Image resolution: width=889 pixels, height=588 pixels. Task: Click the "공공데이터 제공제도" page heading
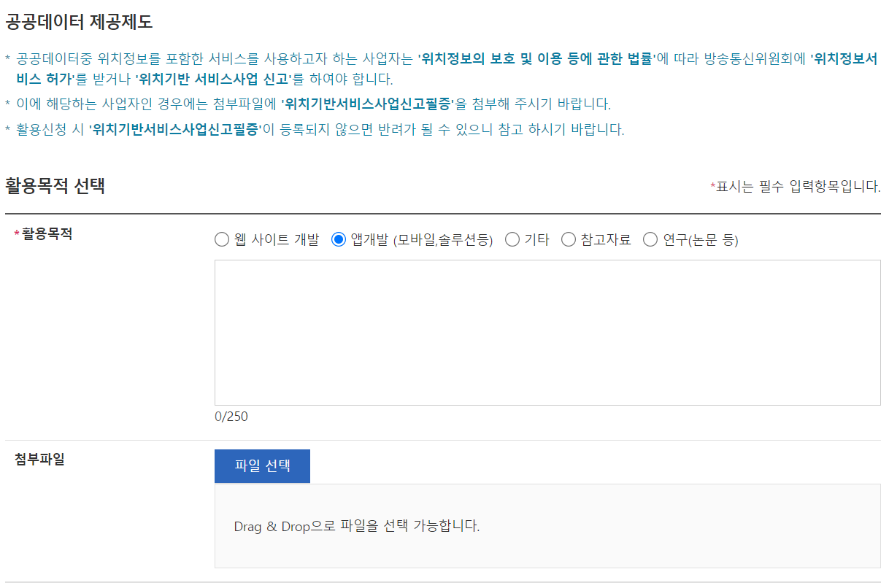79,22
